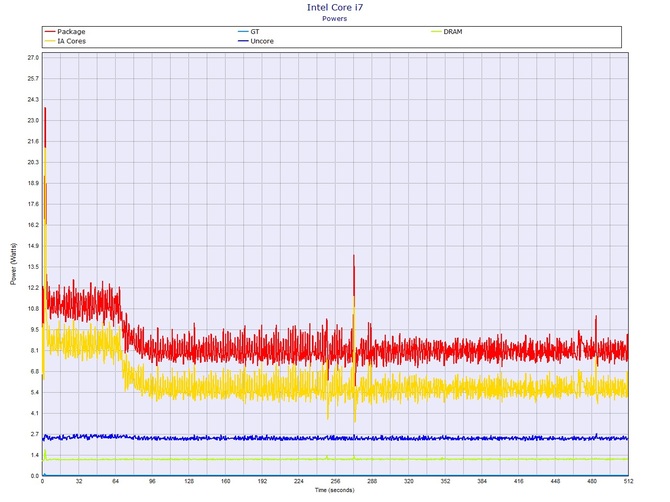This screenshot has width=670, height=502.
Task: Click the 27.0 value on the power axis
Action: point(33,58)
